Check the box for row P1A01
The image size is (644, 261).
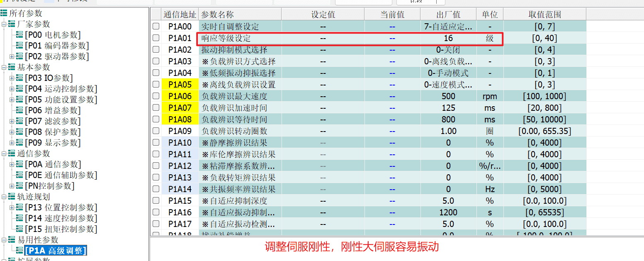pyautogui.click(x=156, y=38)
